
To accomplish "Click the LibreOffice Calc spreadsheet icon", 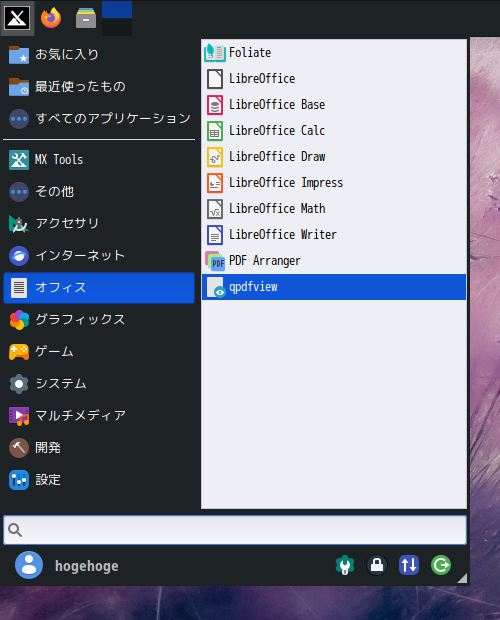I will (215, 131).
